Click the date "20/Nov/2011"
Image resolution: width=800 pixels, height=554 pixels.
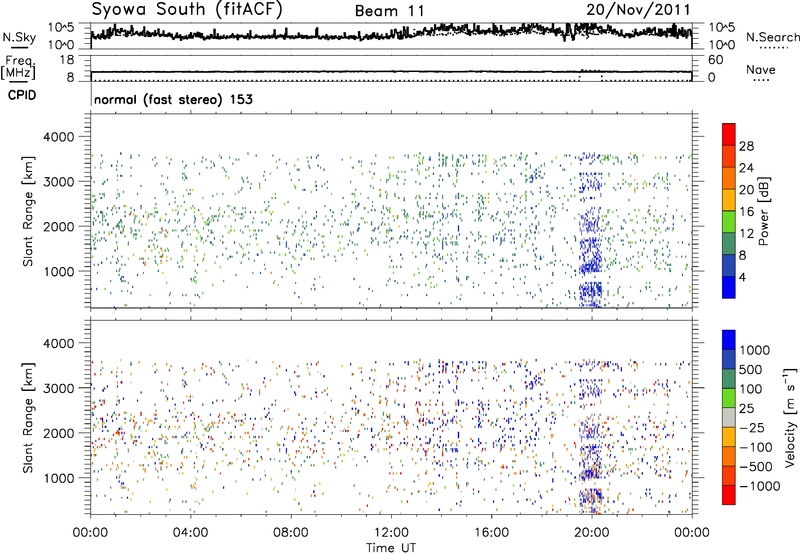(638, 9)
